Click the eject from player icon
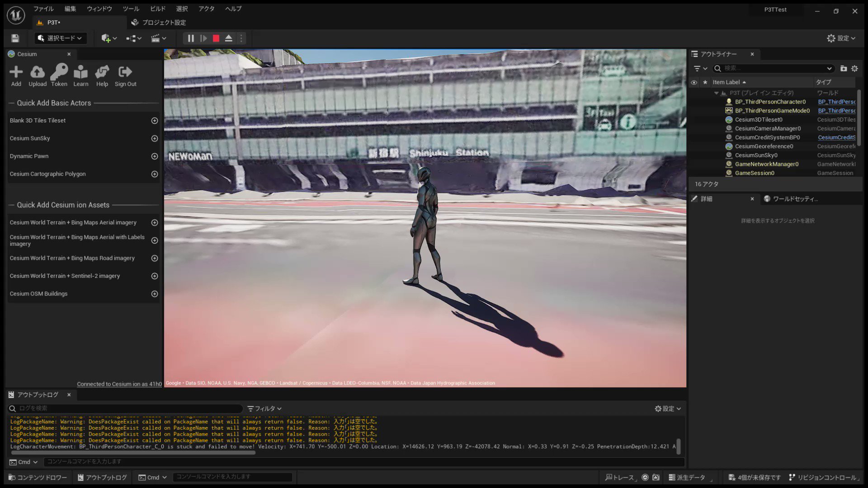The height and width of the screenshot is (488, 868). click(x=229, y=38)
